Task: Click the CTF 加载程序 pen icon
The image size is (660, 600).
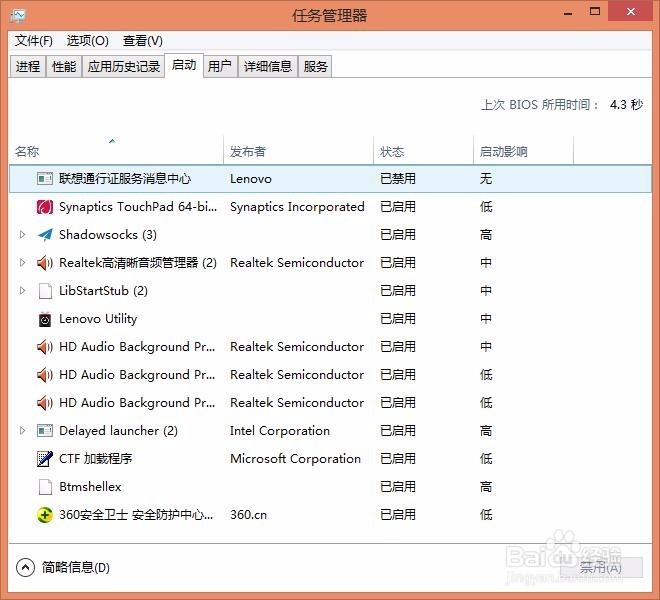Action: click(x=45, y=459)
